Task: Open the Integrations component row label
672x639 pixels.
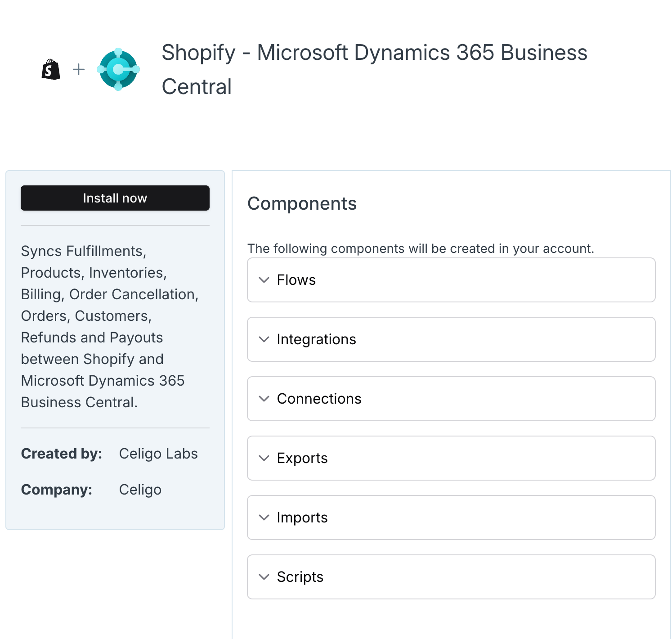Action: pyautogui.click(x=316, y=339)
